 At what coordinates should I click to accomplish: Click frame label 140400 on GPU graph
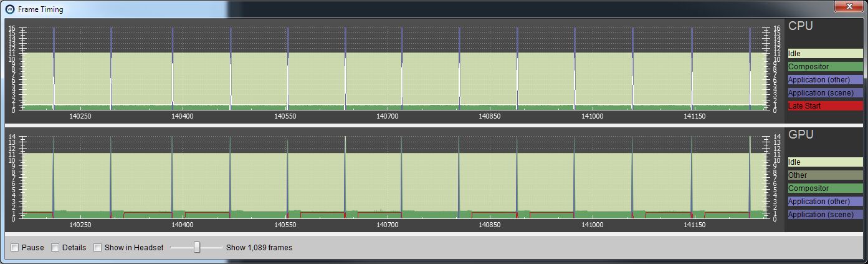coord(182,225)
